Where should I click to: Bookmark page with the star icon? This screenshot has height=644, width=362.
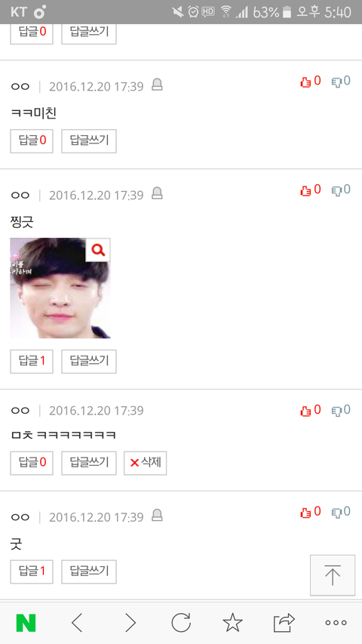(233, 623)
